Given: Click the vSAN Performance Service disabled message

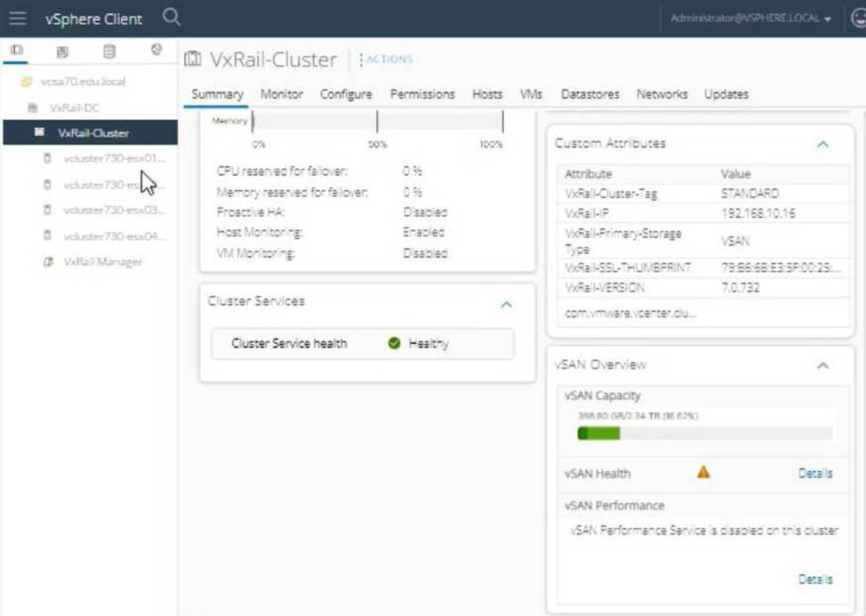Looking at the screenshot, I should click(x=704, y=531).
